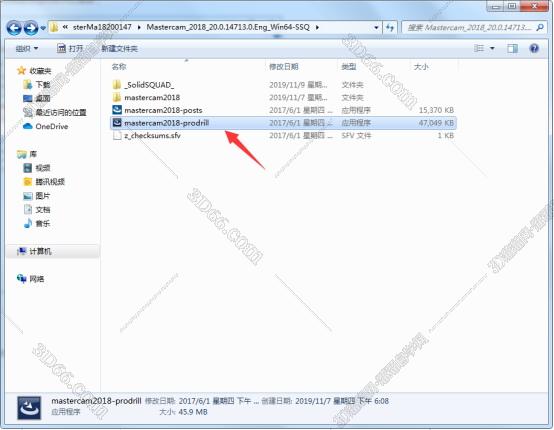The height and width of the screenshot is (430, 554).
Task: Open the 组织 (Organize) menu
Action: coord(26,48)
